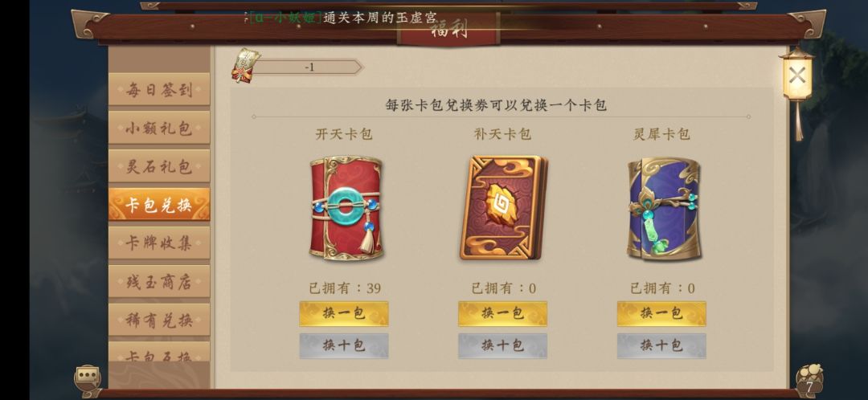The height and width of the screenshot is (400, 868).
Task: Tap the 补天卡包 orange card pack image
Action: tap(504, 207)
